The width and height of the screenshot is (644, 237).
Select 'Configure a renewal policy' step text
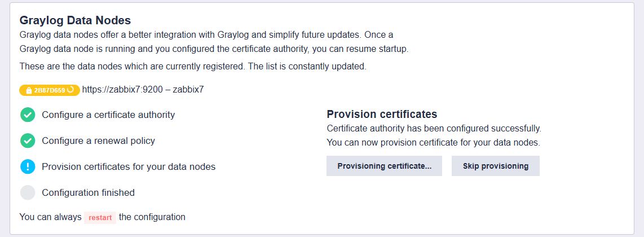click(x=99, y=141)
